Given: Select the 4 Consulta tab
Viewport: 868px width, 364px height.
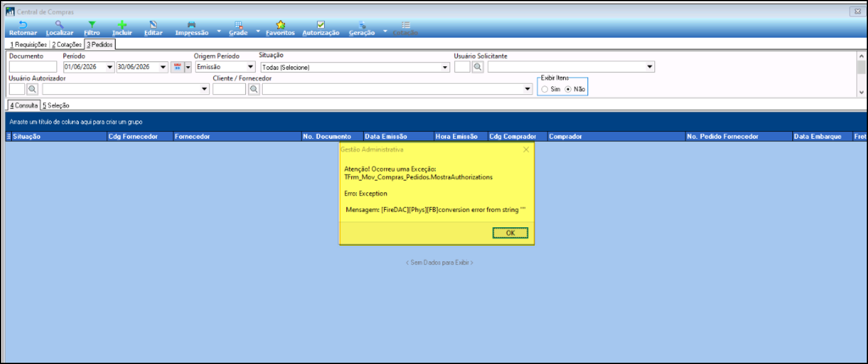Looking at the screenshot, I should pos(24,105).
